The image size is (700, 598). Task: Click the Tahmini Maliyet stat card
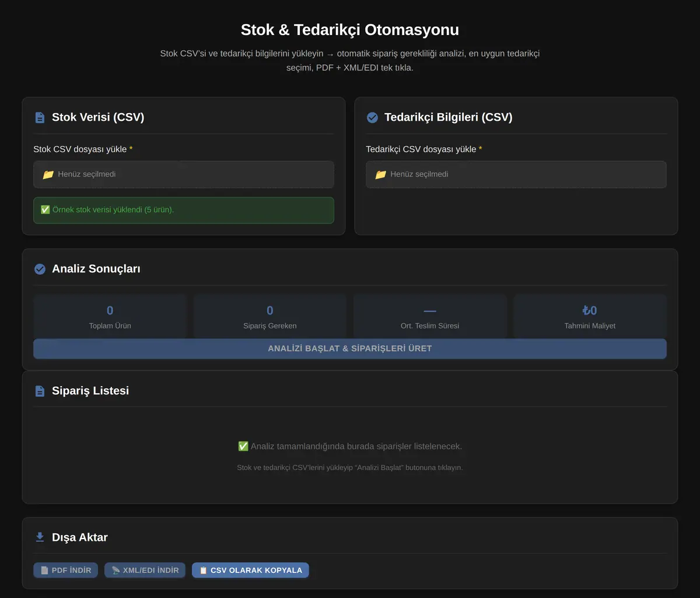(590, 317)
